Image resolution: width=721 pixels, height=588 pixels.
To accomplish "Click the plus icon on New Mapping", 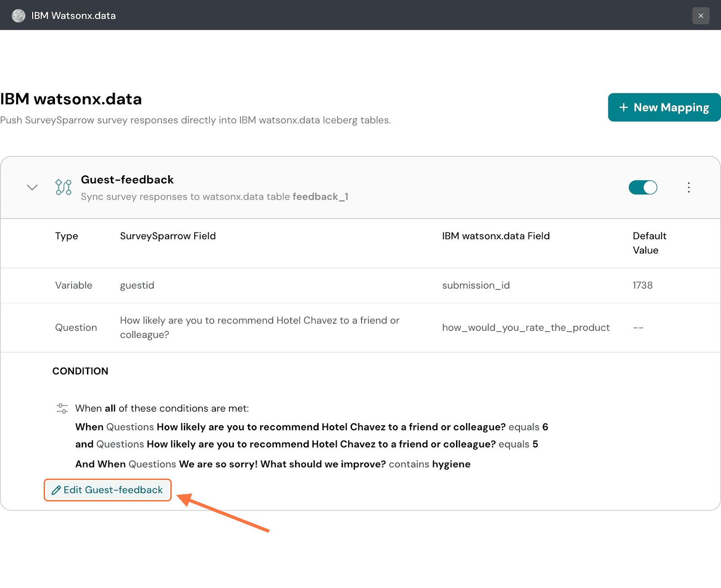I will [x=624, y=107].
